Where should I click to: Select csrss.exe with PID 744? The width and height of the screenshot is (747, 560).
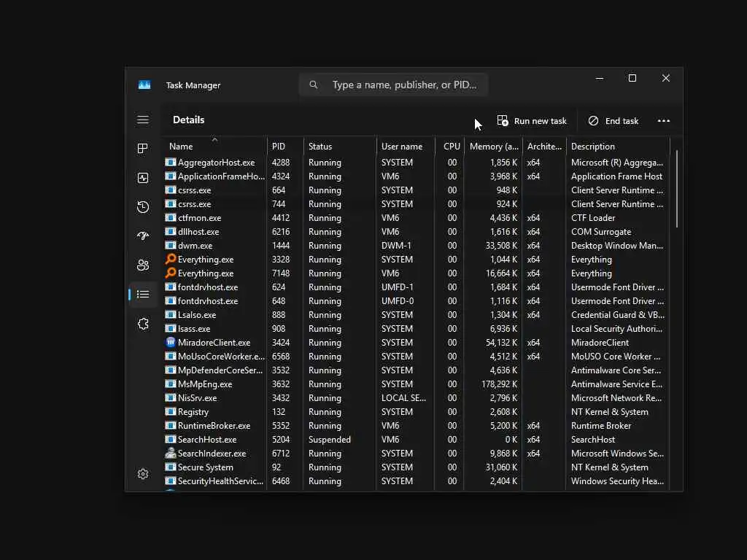pyautogui.click(x=417, y=204)
